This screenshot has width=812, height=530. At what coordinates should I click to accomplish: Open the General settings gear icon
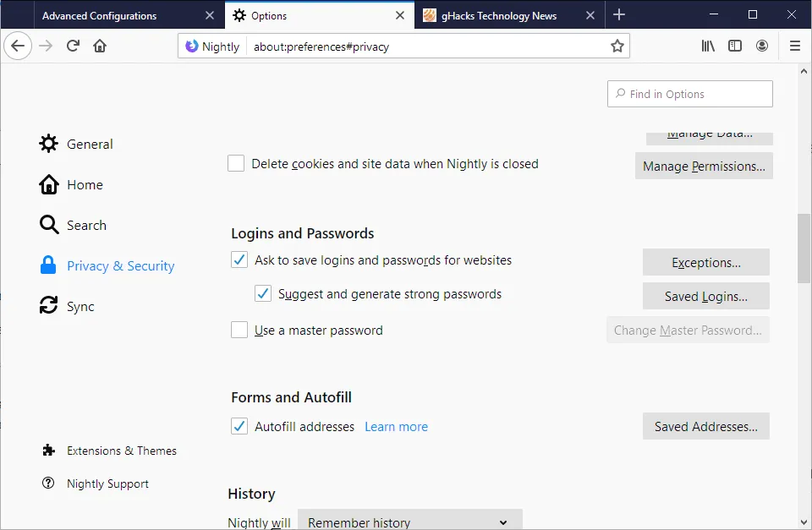click(48, 144)
